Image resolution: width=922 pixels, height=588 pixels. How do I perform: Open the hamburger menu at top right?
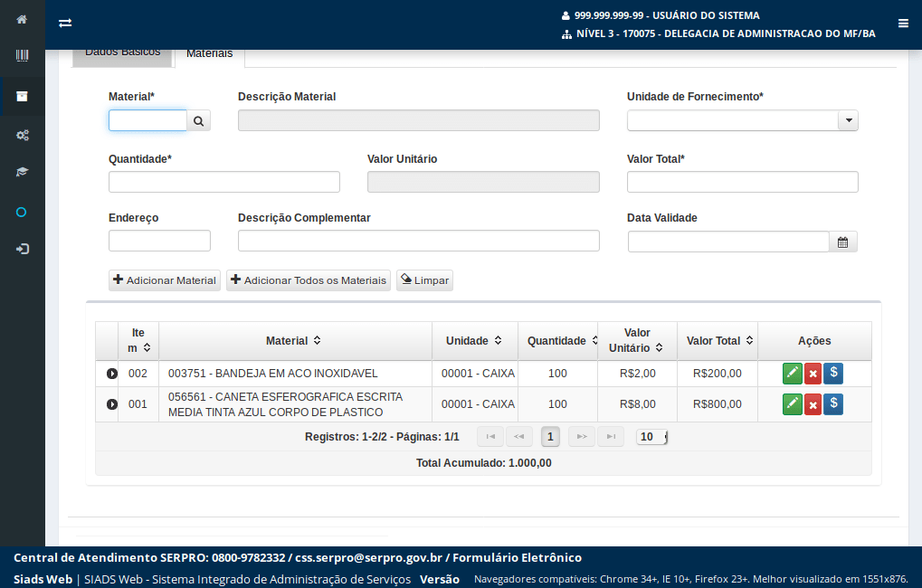[903, 24]
